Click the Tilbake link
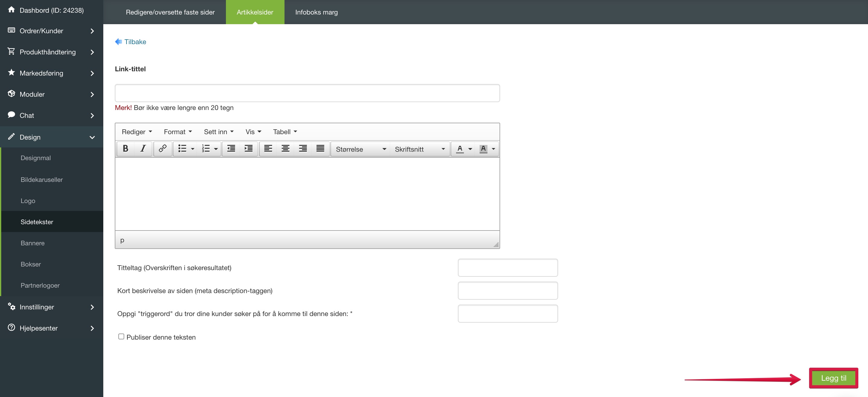Viewport: 868px width, 397px height. tap(135, 42)
